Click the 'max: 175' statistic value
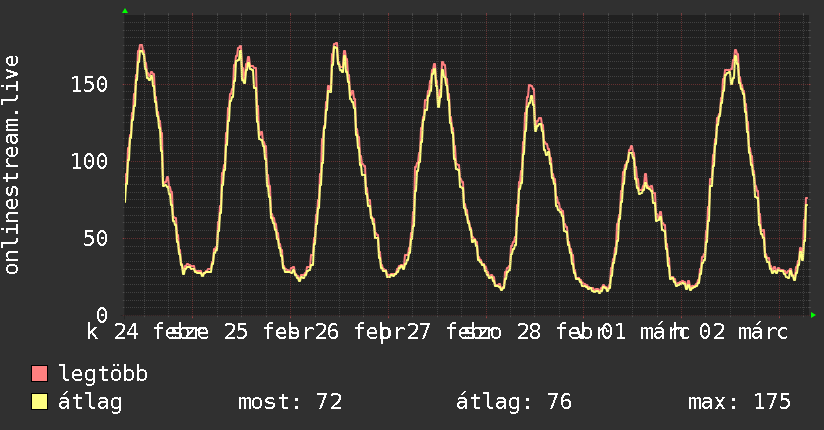This screenshot has height=430, width=824. click(x=739, y=402)
